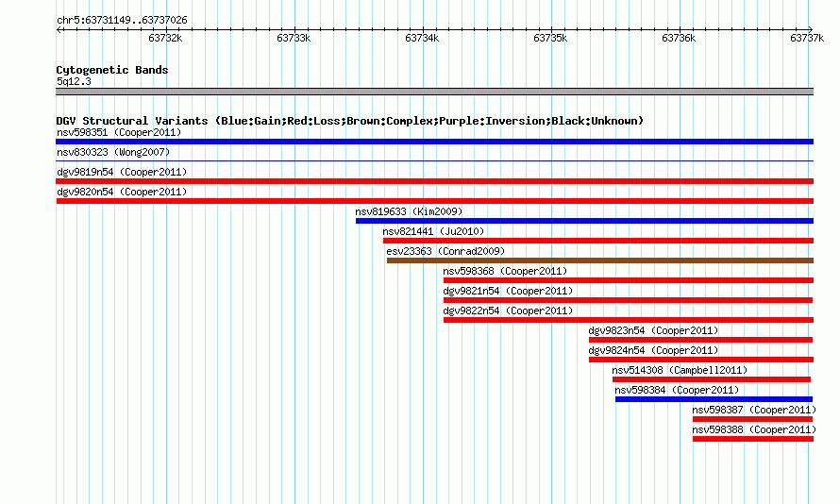
Task: Open the dgv9820n54 (Cooper2011) label
Action: (122, 192)
